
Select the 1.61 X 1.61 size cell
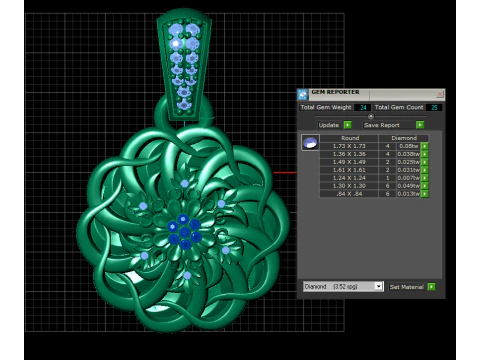pyautogui.click(x=349, y=170)
